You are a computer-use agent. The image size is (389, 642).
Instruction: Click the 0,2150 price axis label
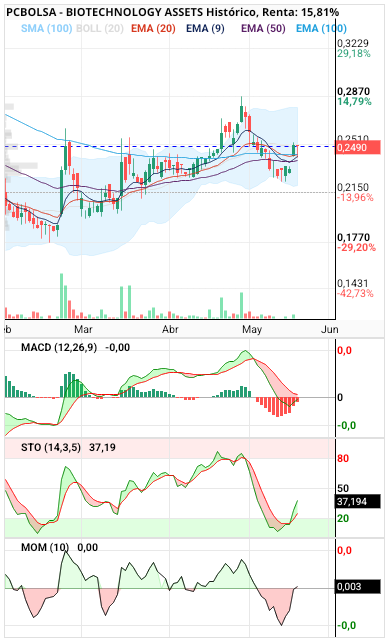pyautogui.click(x=353, y=188)
